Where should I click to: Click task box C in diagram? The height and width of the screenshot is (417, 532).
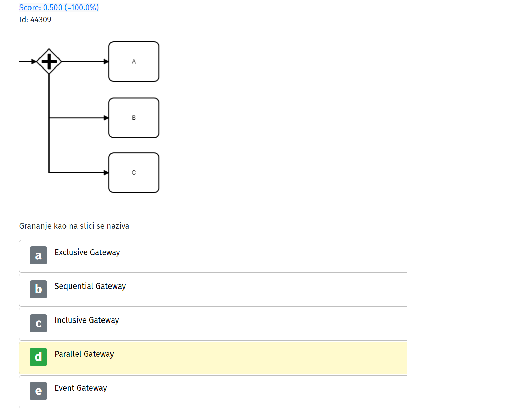coord(134,173)
